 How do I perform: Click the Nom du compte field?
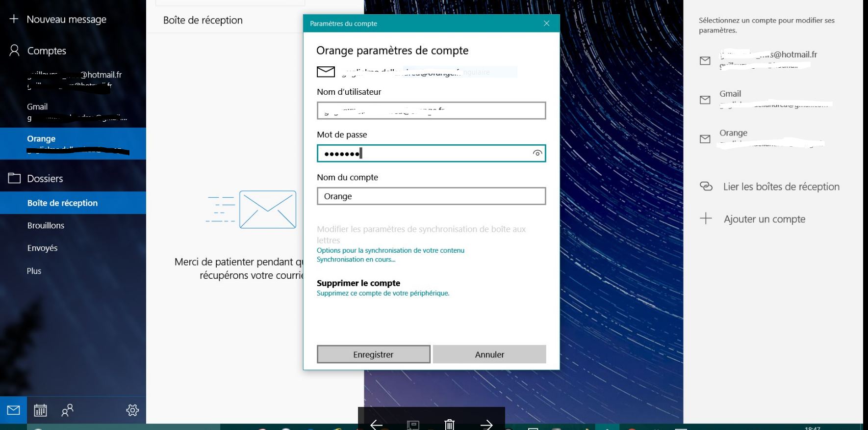(x=431, y=196)
